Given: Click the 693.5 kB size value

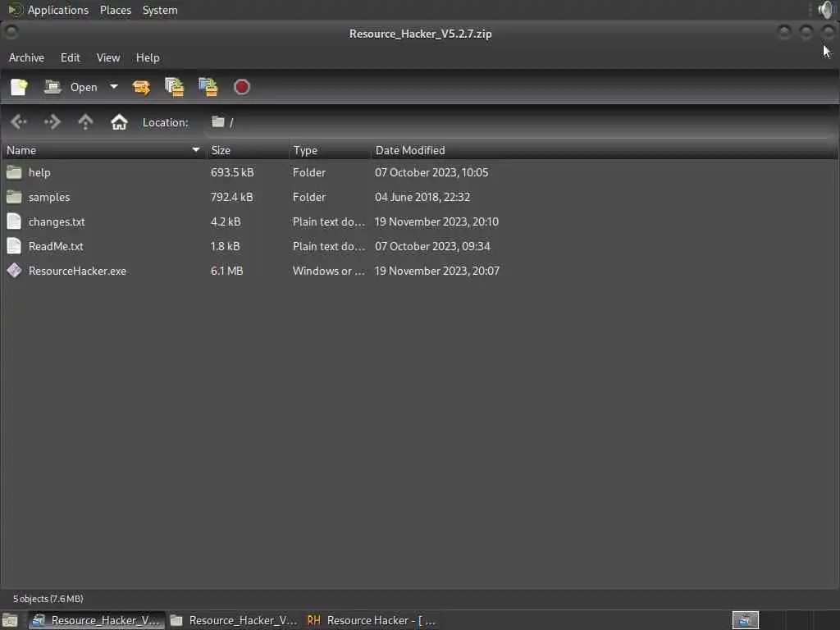Looking at the screenshot, I should pos(232,172).
